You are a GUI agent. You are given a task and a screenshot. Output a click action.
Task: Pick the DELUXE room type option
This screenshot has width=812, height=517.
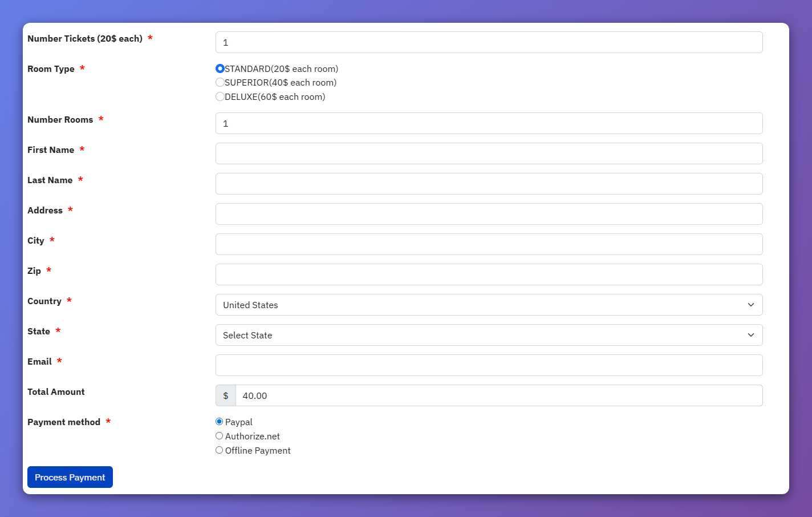click(x=220, y=96)
